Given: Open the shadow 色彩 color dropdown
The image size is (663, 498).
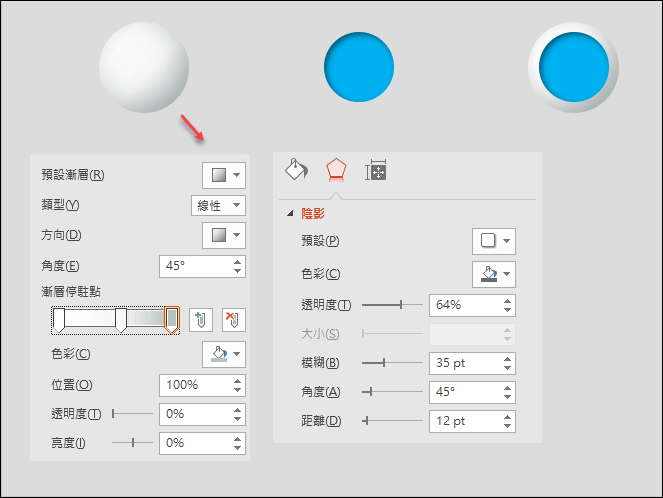Looking at the screenshot, I should (x=494, y=274).
